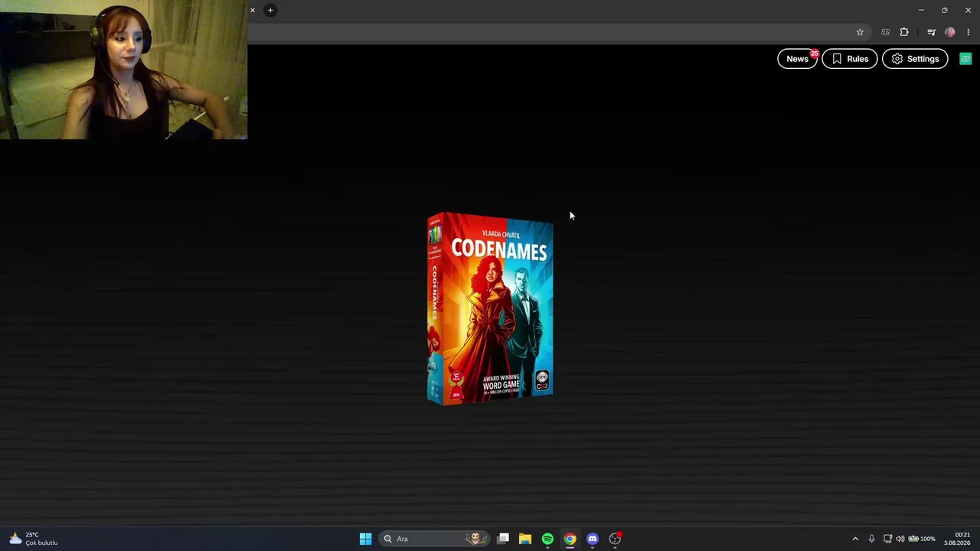Open the Chrome profile avatar
This screenshot has height=551, width=980.
pos(950,32)
